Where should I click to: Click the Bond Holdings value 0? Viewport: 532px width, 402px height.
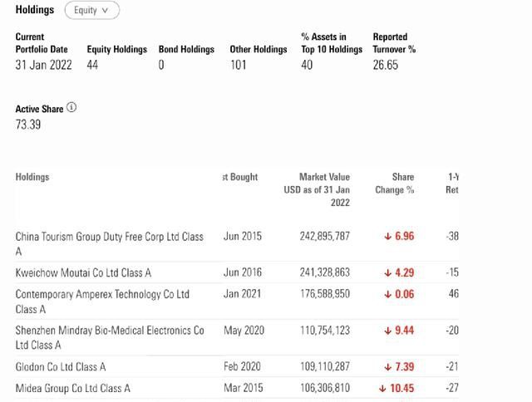coord(161,65)
